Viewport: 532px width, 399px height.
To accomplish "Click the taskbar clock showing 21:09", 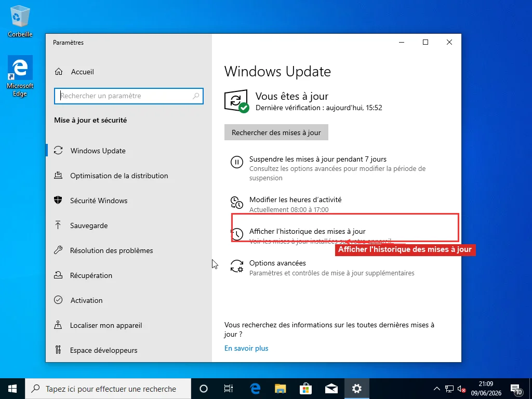I will click(x=486, y=389).
